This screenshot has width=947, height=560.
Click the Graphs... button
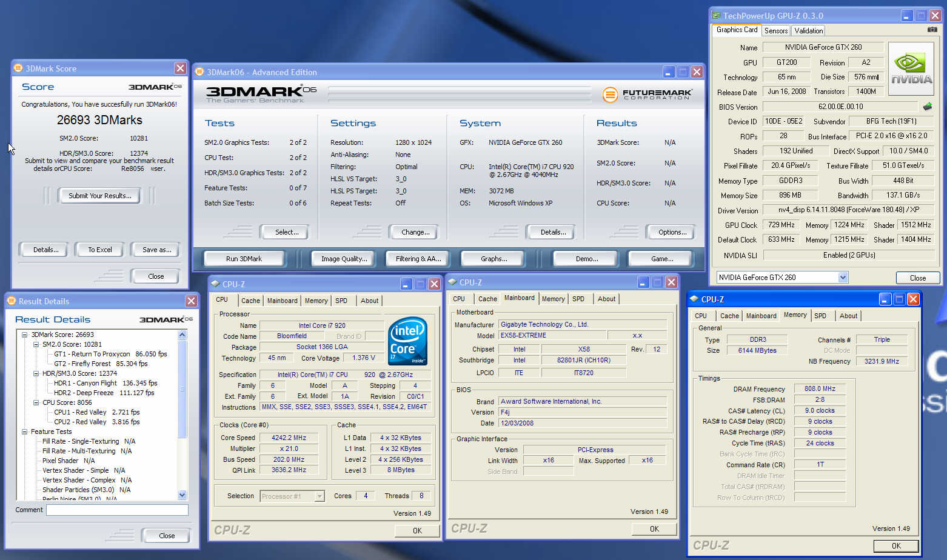(x=494, y=259)
